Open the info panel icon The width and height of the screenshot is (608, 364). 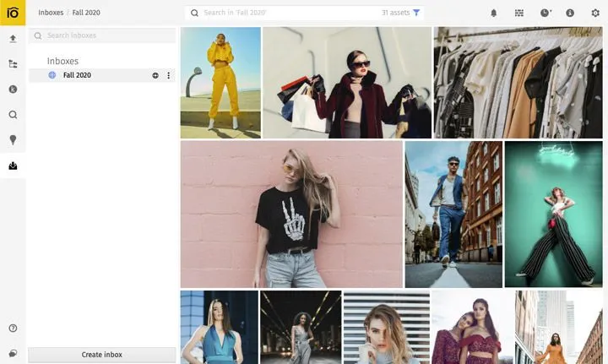570,13
